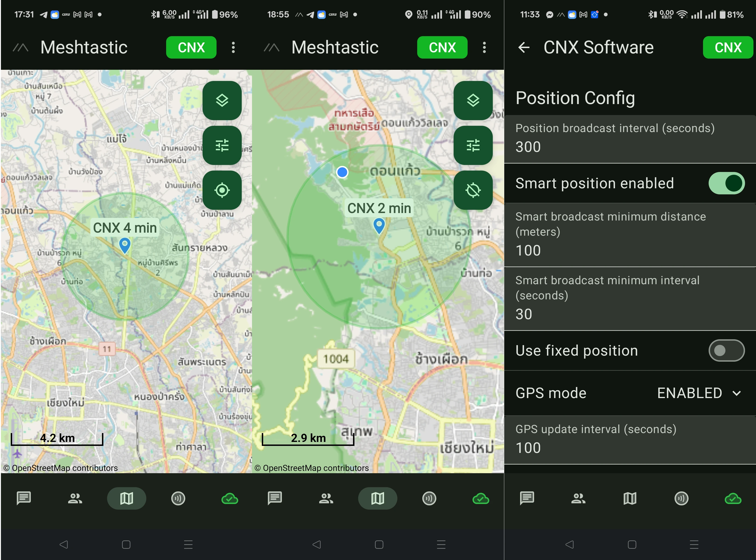Open map layers button in left map

tap(222, 100)
